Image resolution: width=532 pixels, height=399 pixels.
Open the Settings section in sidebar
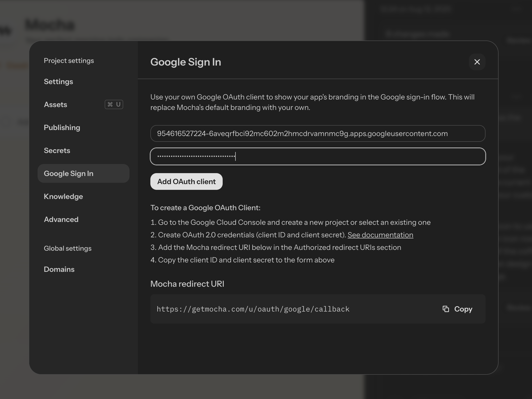[x=58, y=81]
